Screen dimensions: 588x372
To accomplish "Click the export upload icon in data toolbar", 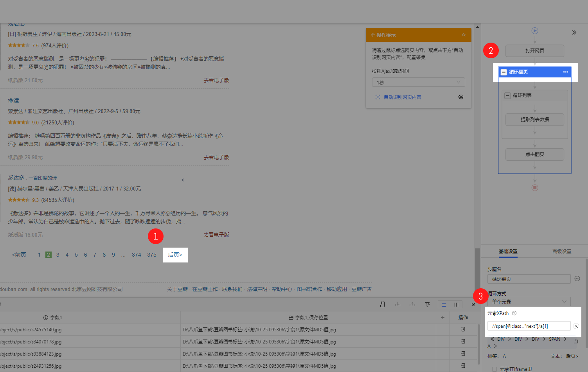I will pyautogui.click(x=412, y=304).
